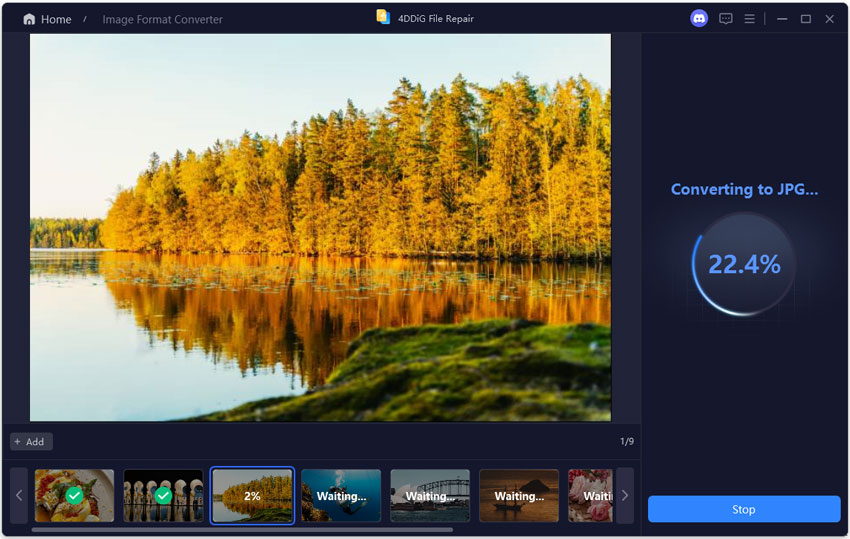Click the 4DDiG File Repair title text
The image size is (850, 539).
pos(436,18)
